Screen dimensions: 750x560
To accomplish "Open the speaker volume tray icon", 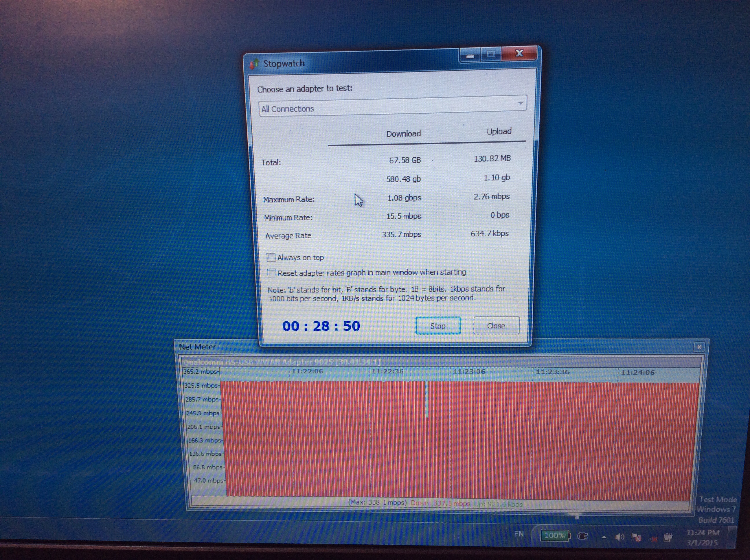I will coord(620,537).
